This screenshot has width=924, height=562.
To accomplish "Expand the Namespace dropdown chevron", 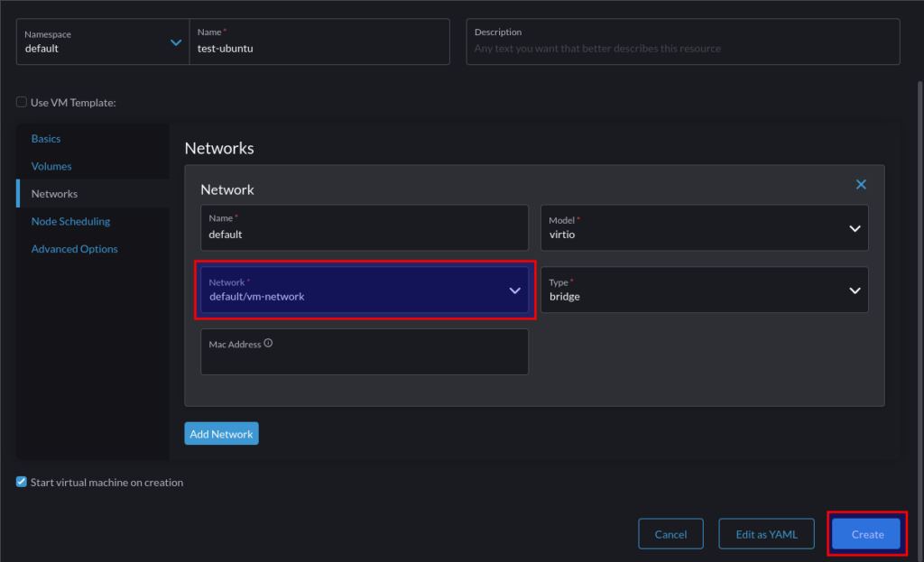I will click(x=176, y=42).
